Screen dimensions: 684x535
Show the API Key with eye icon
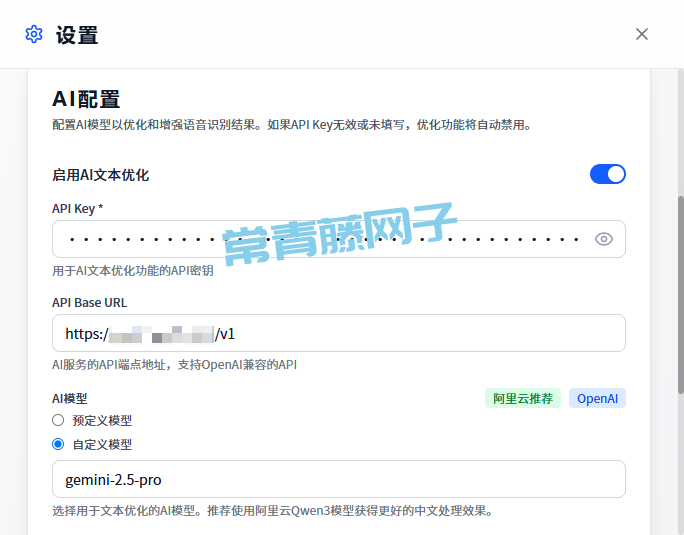point(603,239)
